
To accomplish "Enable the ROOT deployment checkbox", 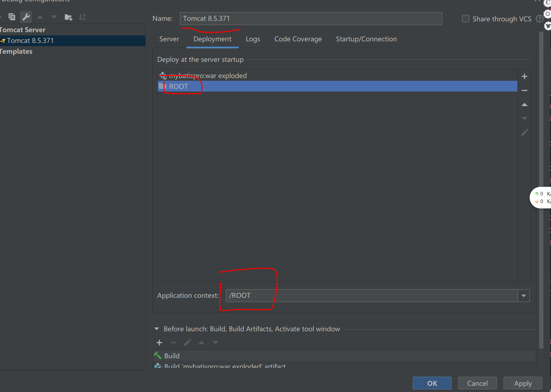I will click(x=163, y=86).
